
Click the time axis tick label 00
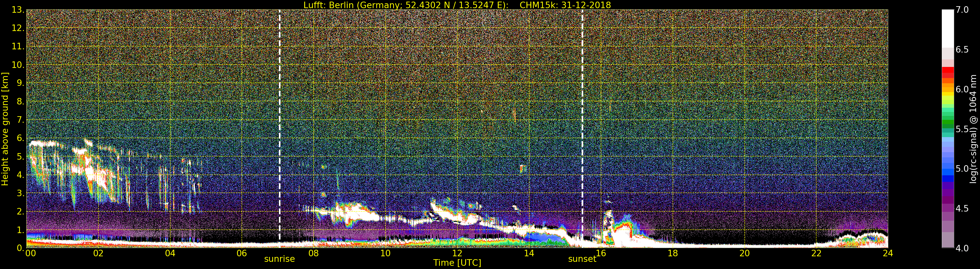click(x=30, y=253)
